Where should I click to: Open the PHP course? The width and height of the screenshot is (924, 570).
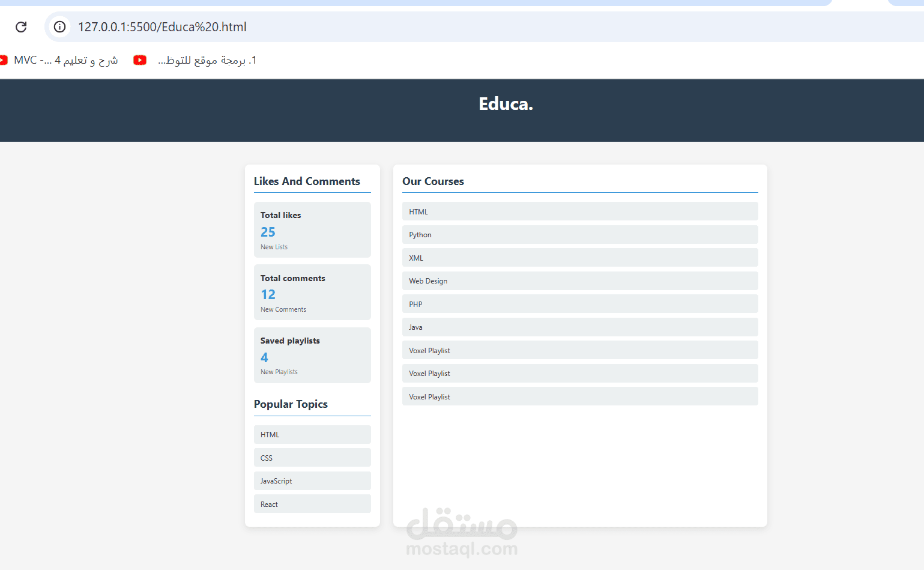(x=580, y=304)
